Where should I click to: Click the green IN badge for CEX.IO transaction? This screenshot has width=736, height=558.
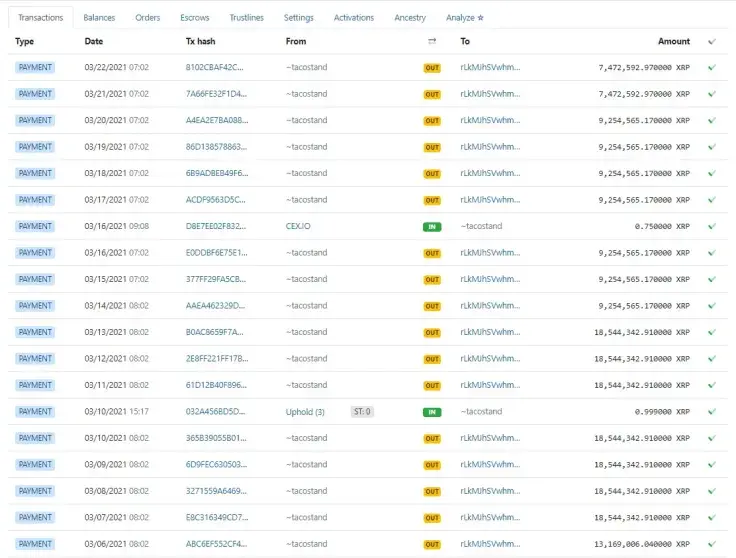[432, 227]
